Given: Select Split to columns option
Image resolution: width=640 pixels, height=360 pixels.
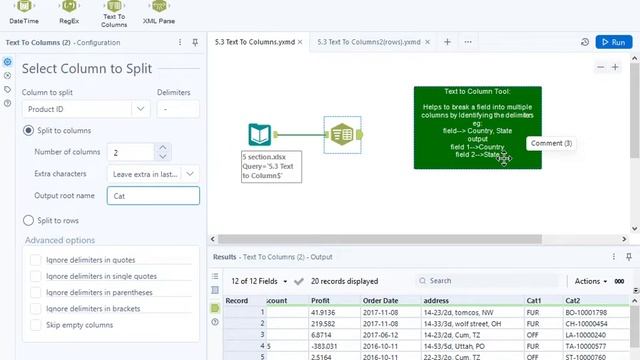Looking at the screenshot, I should pyautogui.click(x=28, y=131).
